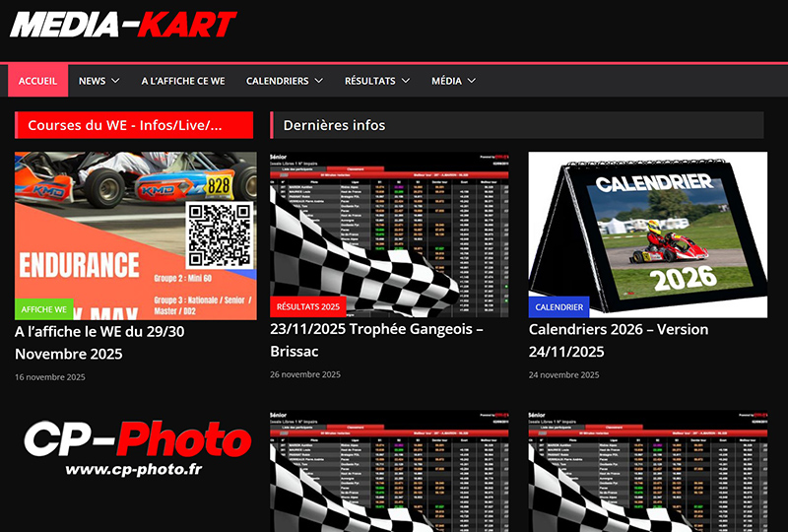
Task: Open article A l'affiche le WE du 29/30 Novembre
Action: 98,343
